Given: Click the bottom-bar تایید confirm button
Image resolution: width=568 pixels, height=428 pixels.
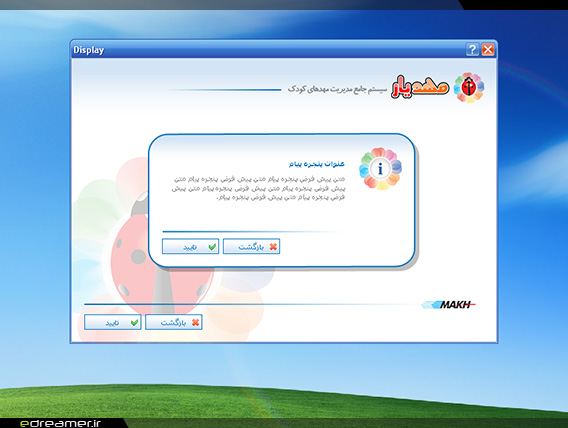Looking at the screenshot, I should click(x=112, y=322).
